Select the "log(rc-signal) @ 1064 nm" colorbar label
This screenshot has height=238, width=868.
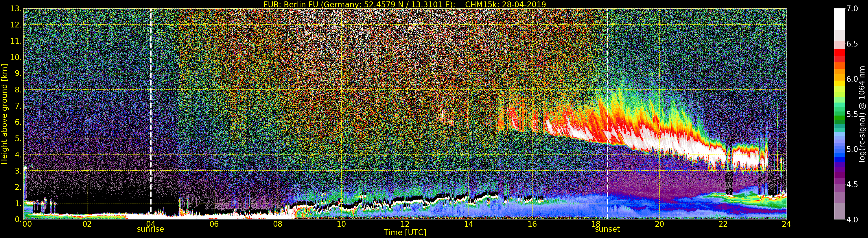862,114
